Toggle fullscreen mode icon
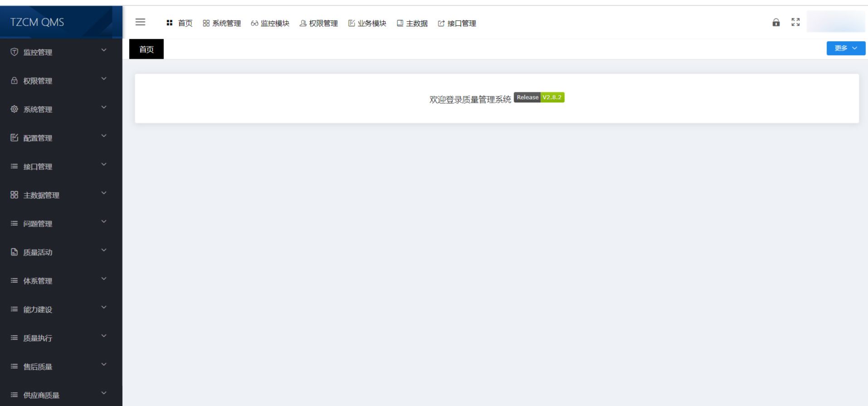This screenshot has height=406, width=868. [795, 22]
